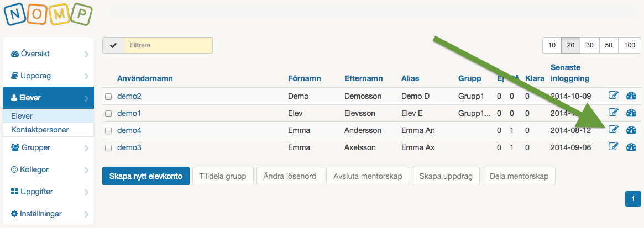Tick the checkbox for demo2
Screen dimensions: 644x228
coord(108,97)
